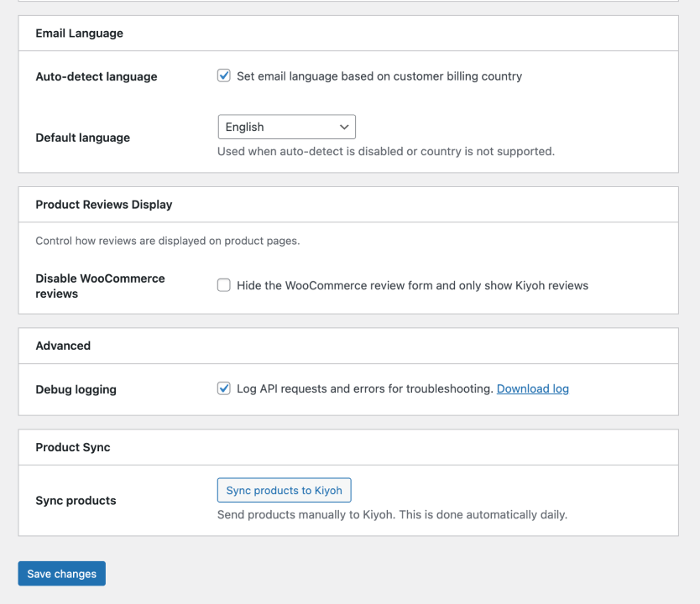Click the bold 'Sync products' row title
700x604 pixels.
[76, 501]
